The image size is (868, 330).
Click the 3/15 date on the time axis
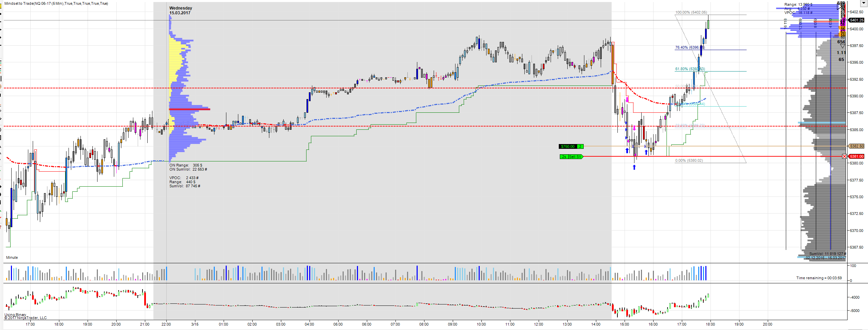(x=195, y=324)
